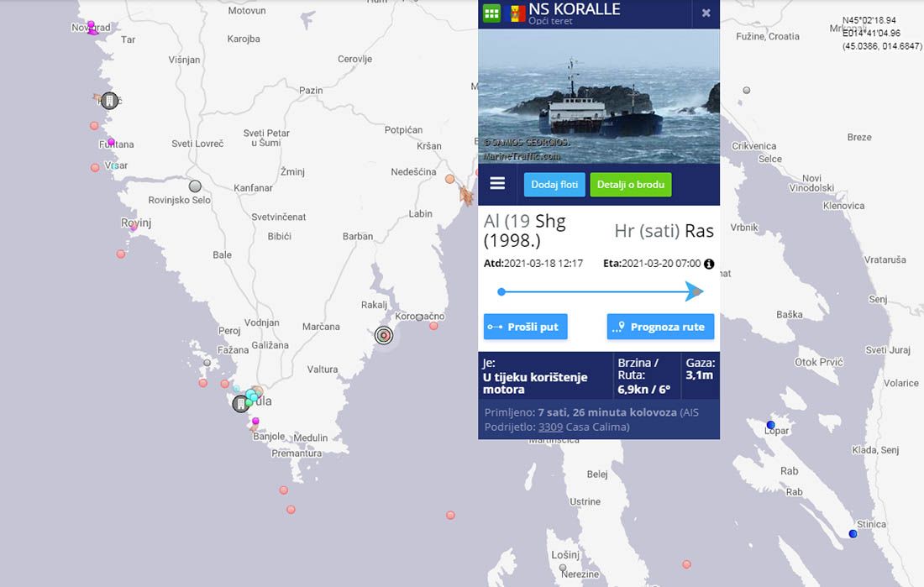Click the Dodaj floti button
Image resolution: width=924 pixels, height=587 pixels.
click(x=554, y=185)
